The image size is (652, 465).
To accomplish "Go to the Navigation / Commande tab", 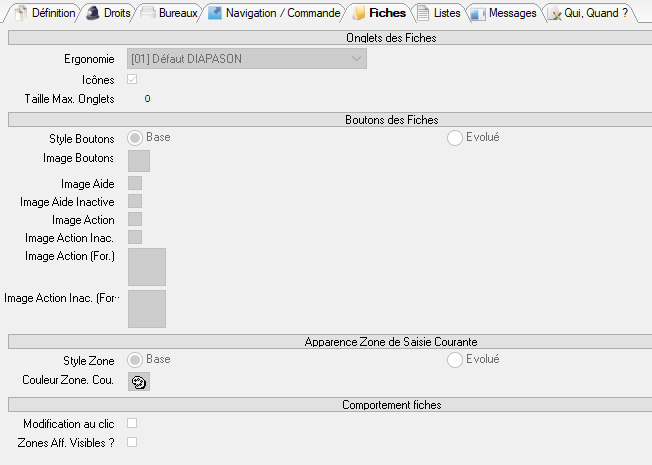I will (270, 13).
